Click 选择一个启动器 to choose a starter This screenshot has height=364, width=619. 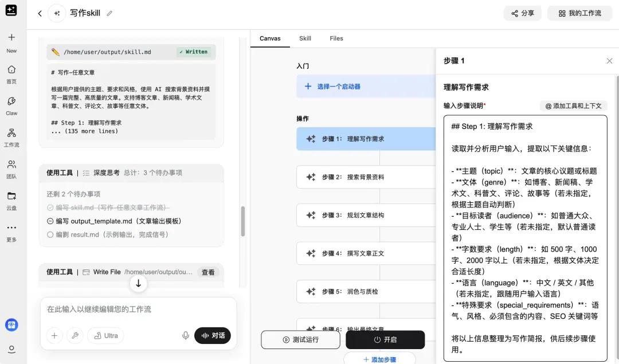(x=366, y=87)
